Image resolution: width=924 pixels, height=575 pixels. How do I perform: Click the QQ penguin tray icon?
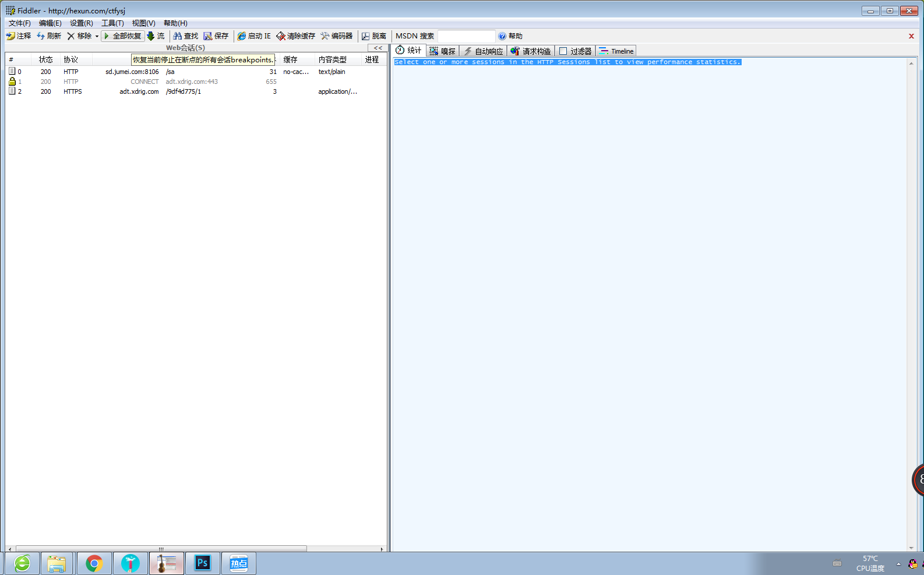(913, 563)
